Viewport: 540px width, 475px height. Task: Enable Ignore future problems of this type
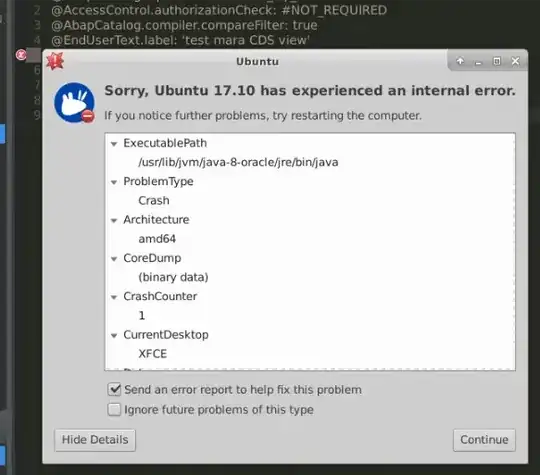click(114, 410)
